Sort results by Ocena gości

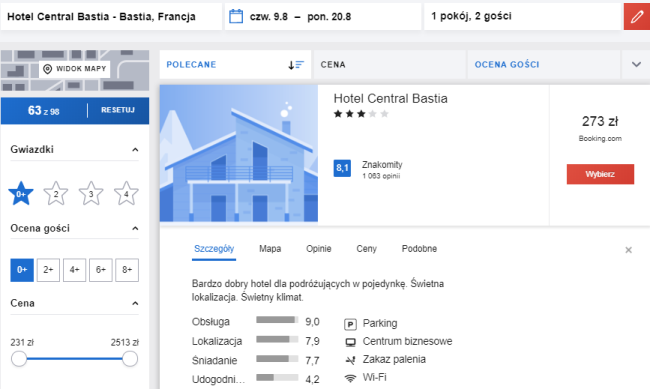(x=543, y=65)
